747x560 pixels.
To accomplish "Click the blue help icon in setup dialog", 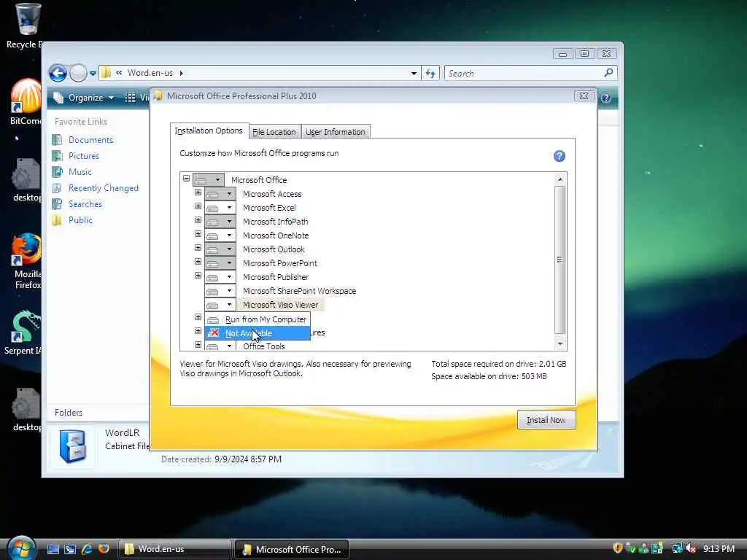I will coord(560,156).
